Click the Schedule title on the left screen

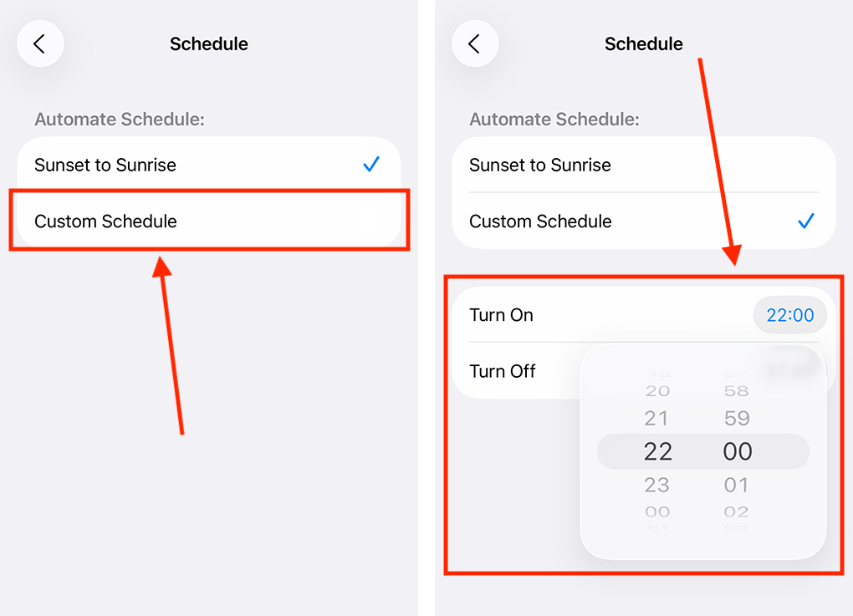tap(208, 43)
